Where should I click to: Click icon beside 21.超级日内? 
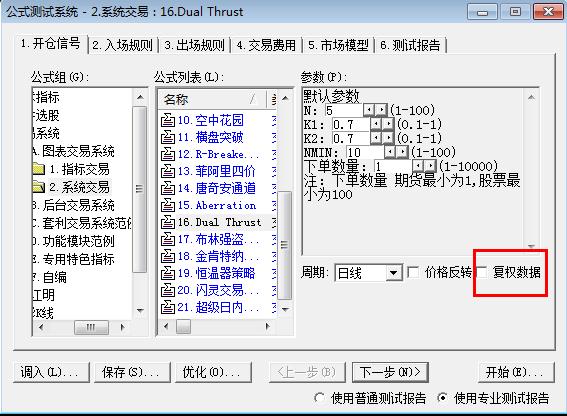tap(167, 307)
